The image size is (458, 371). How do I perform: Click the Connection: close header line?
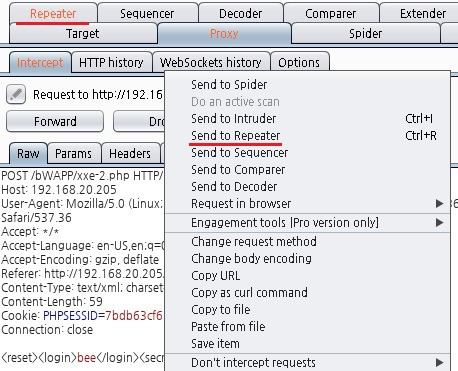coord(47,330)
